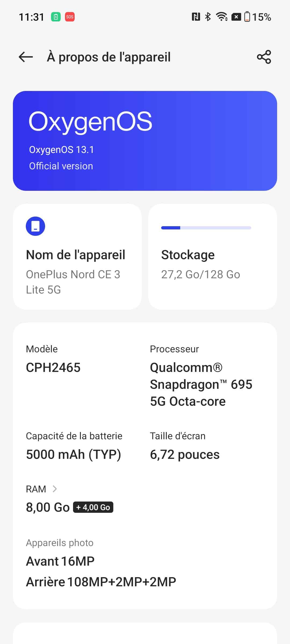
Task: Tap the storage usage progress bar
Action: pyautogui.click(x=206, y=228)
